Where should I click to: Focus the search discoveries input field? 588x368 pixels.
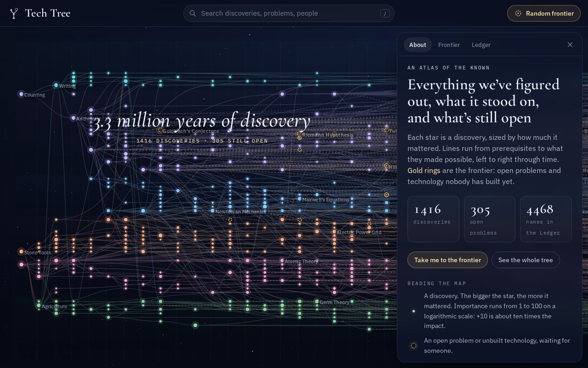(289, 13)
